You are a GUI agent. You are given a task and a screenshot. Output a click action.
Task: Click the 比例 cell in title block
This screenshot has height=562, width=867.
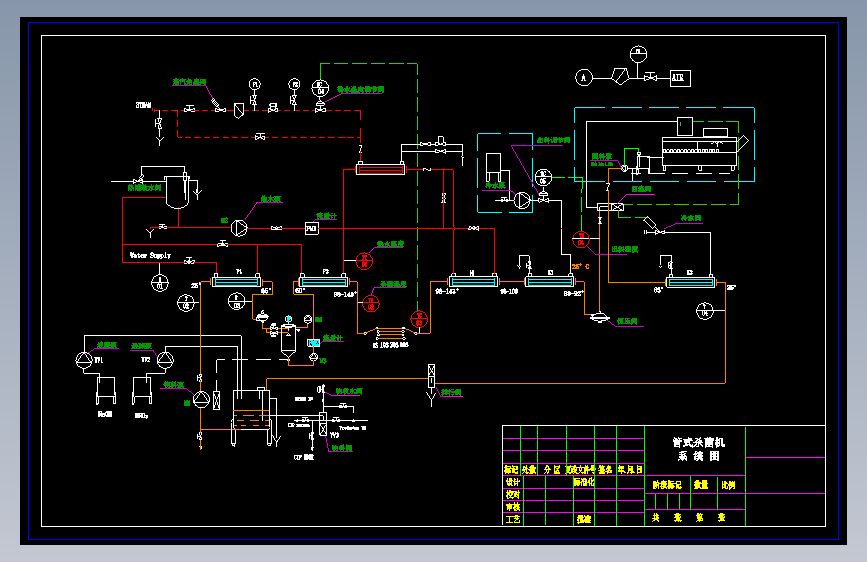click(x=728, y=485)
